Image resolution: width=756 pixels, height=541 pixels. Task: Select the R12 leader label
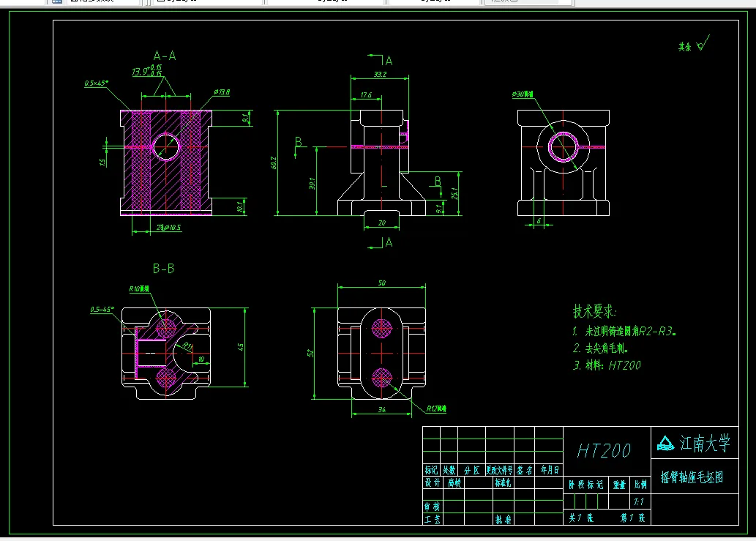click(436, 409)
